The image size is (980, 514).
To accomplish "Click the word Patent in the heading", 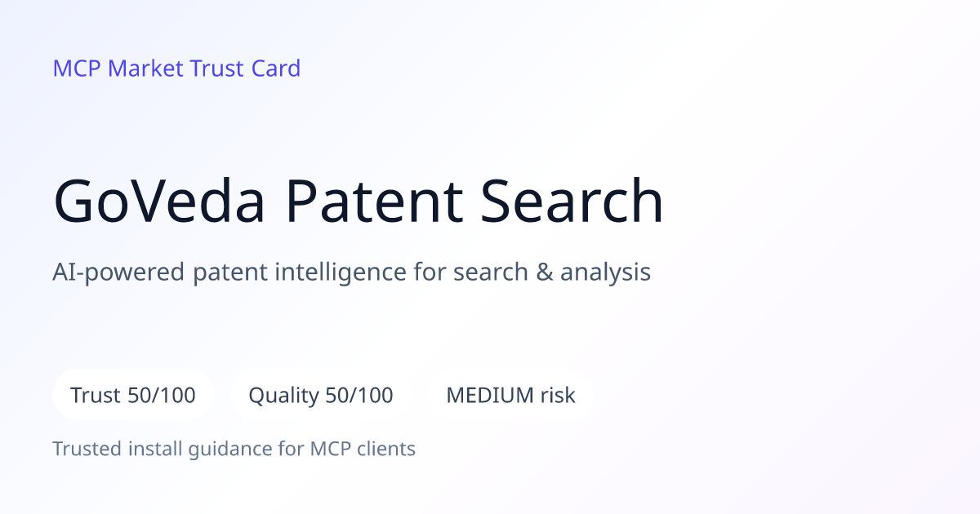I will click(x=372, y=202).
